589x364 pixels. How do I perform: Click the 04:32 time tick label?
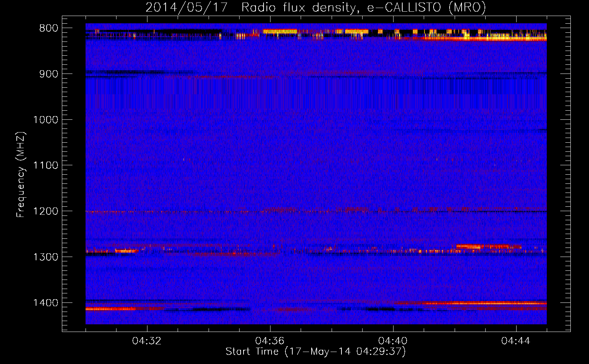(147, 341)
